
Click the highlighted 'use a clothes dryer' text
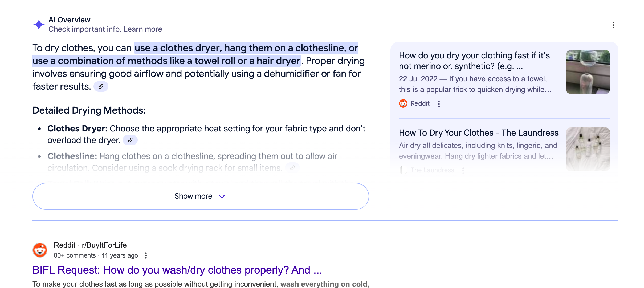coord(178,48)
